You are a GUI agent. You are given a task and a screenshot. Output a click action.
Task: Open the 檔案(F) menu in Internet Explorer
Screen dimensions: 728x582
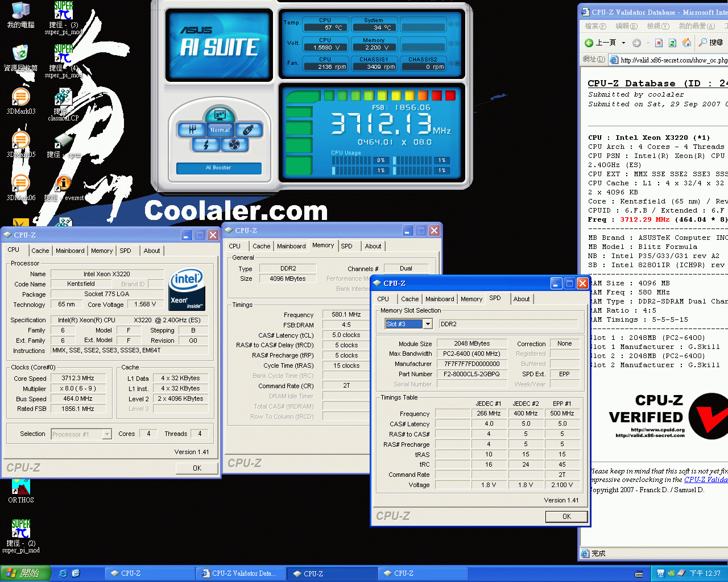click(x=595, y=26)
